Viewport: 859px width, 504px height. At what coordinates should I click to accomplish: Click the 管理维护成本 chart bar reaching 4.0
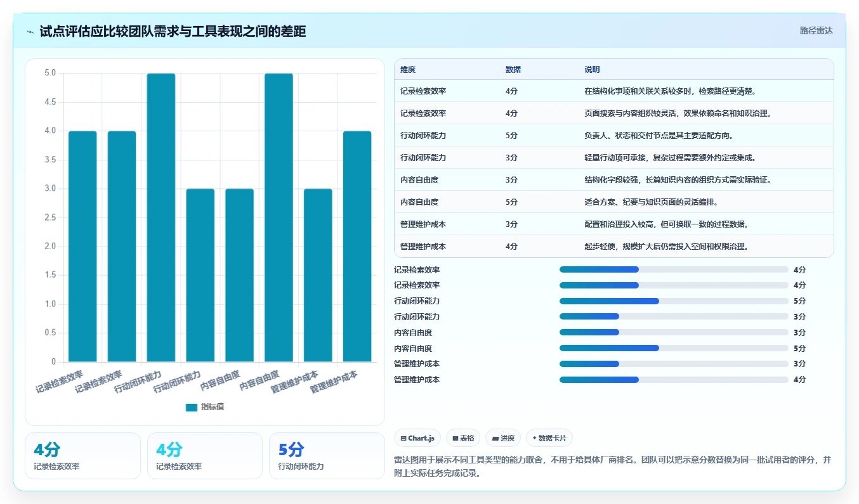pos(357,247)
